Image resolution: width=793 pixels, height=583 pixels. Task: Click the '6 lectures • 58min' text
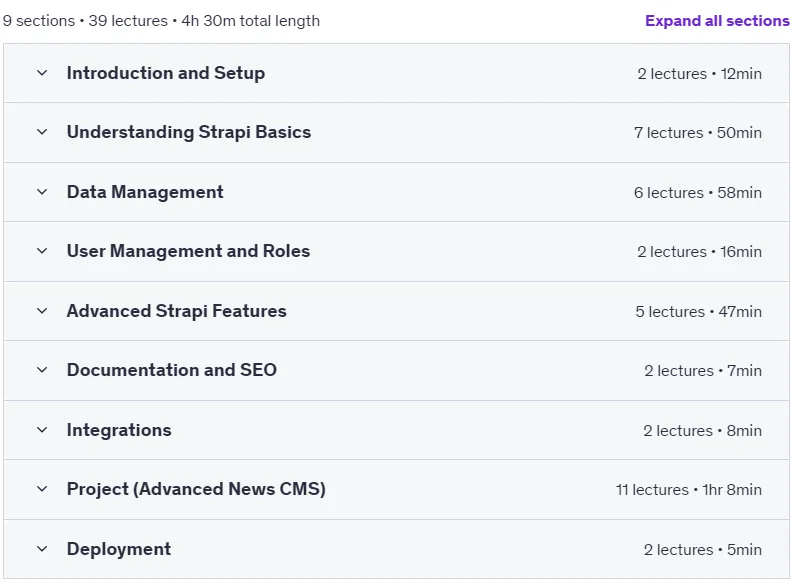(x=698, y=193)
